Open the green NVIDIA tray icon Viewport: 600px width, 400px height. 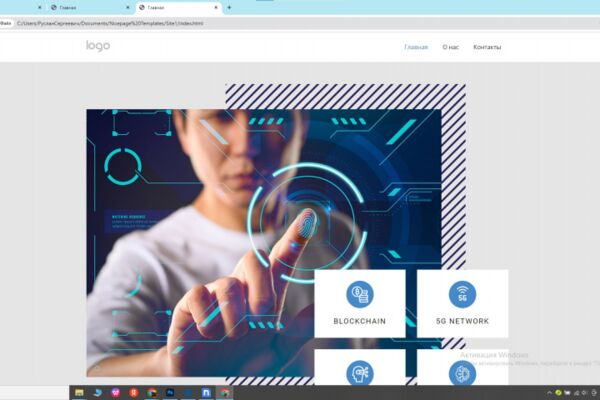pyautogui.click(x=558, y=393)
